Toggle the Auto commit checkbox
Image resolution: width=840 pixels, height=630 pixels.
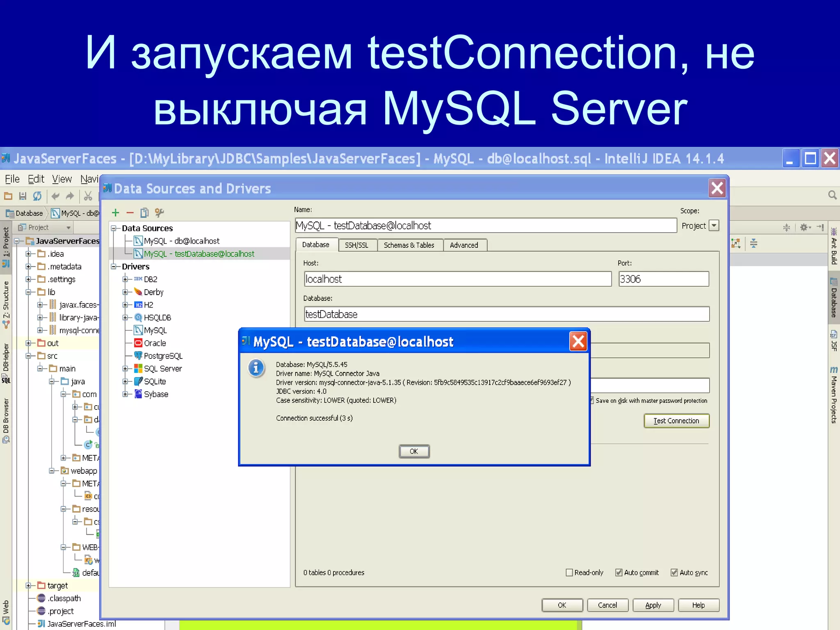click(619, 573)
